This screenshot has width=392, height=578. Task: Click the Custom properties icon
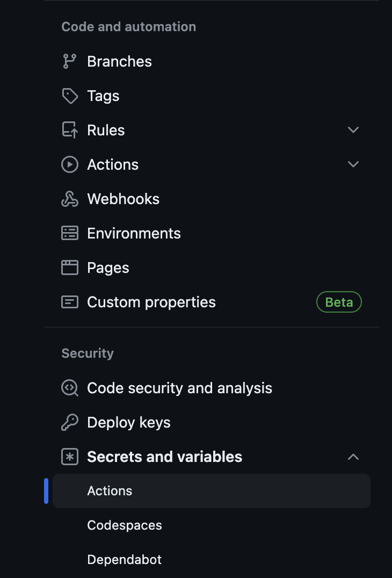70,302
